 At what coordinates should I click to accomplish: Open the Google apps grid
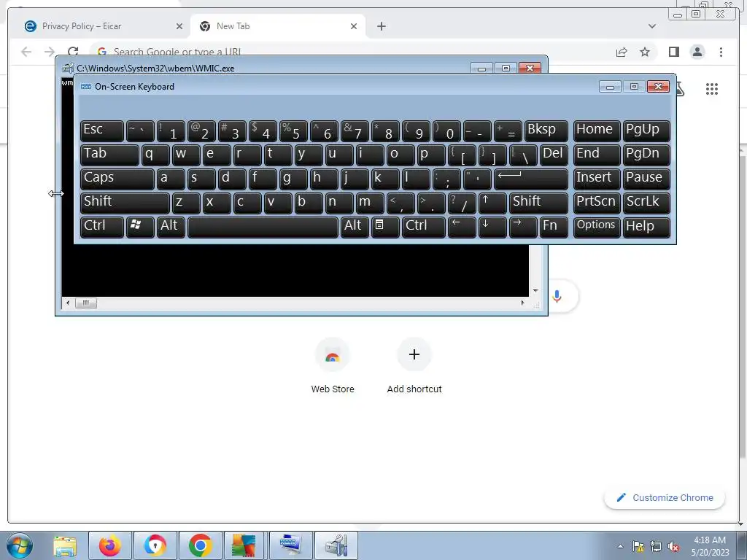[712, 89]
